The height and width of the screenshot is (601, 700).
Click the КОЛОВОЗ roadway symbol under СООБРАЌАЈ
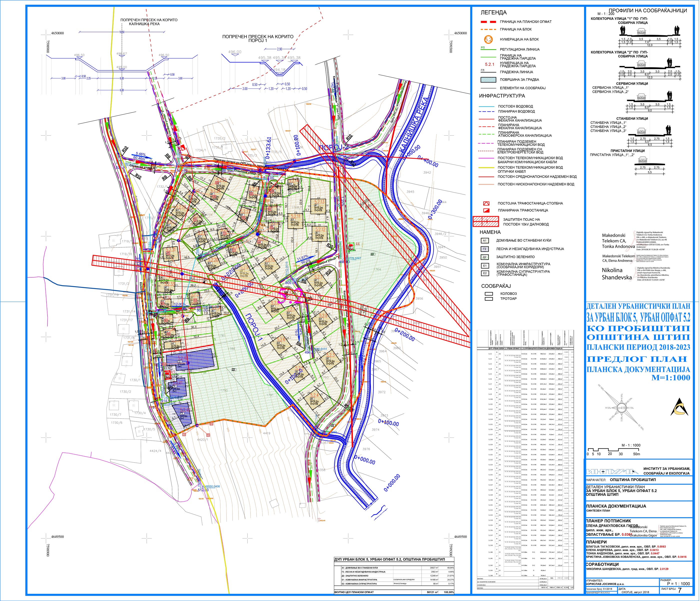coord(488,294)
